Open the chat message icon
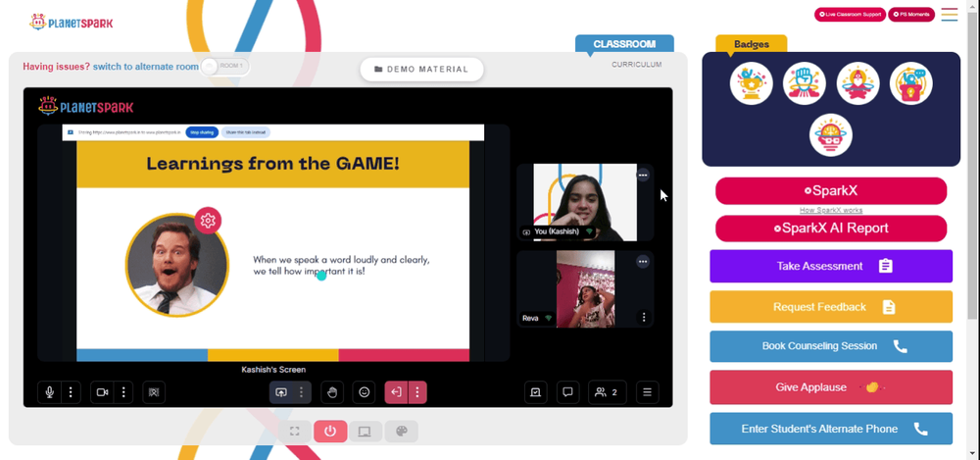 [x=567, y=392]
